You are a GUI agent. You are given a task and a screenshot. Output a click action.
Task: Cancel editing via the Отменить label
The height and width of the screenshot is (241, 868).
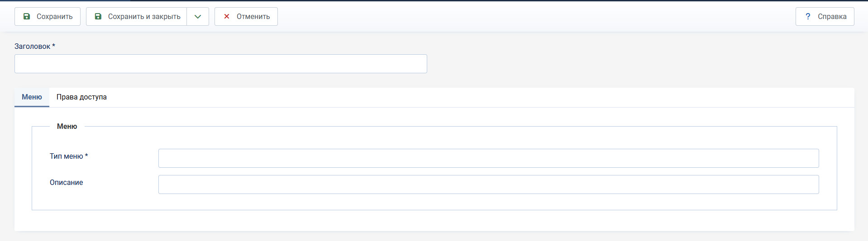(x=253, y=16)
